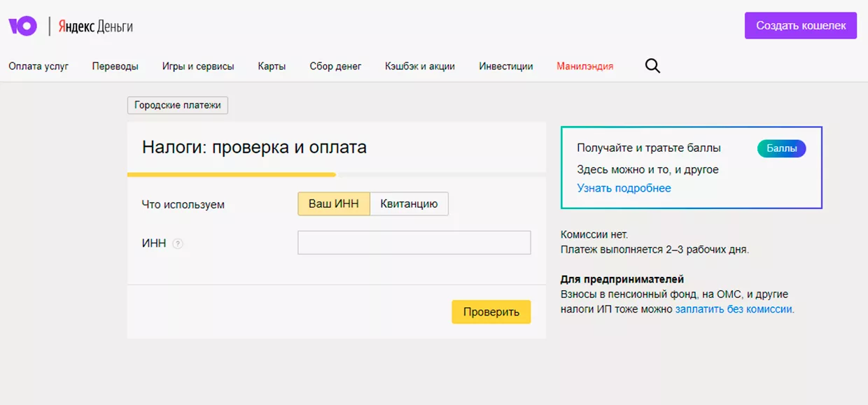The width and height of the screenshot is (868, 405).
Task: Open the Оплата услуг menu
Action: 38,66
